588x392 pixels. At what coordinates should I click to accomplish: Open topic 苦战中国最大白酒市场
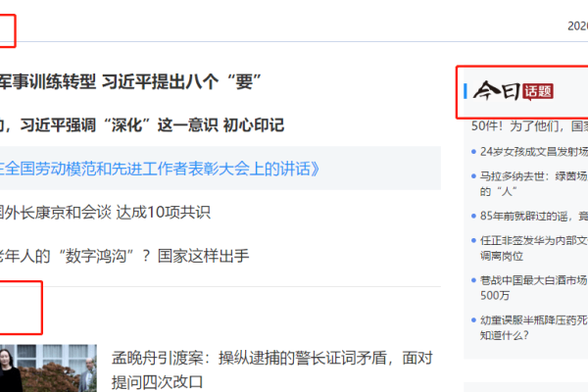534,288
